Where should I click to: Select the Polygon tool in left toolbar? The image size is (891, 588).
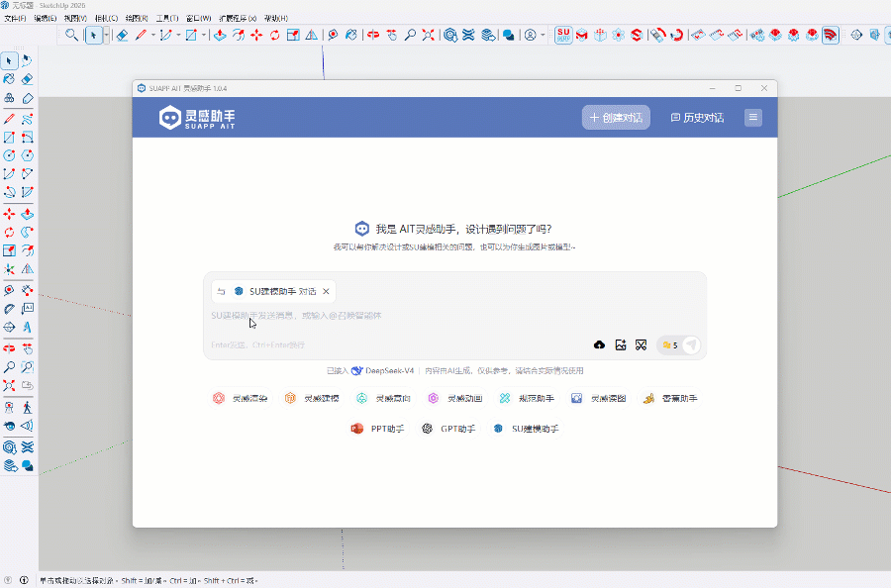pyautogui.click(x=27, y=155)
